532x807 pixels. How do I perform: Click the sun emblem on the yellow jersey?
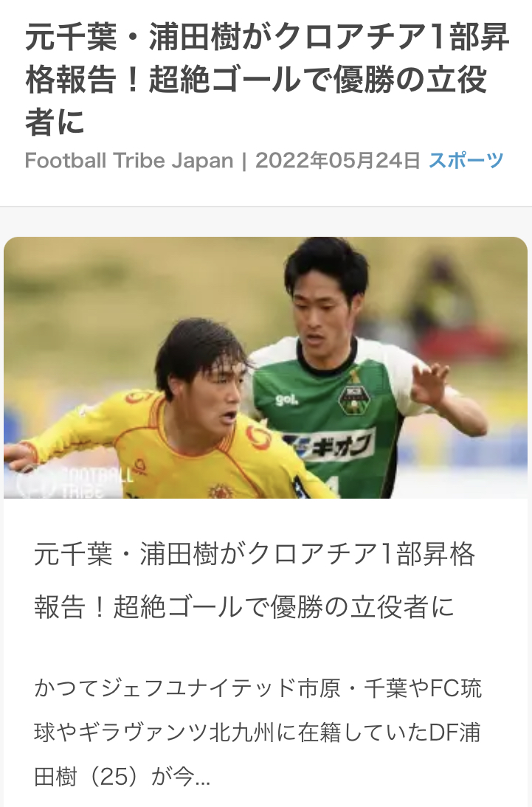pos(221,491)
